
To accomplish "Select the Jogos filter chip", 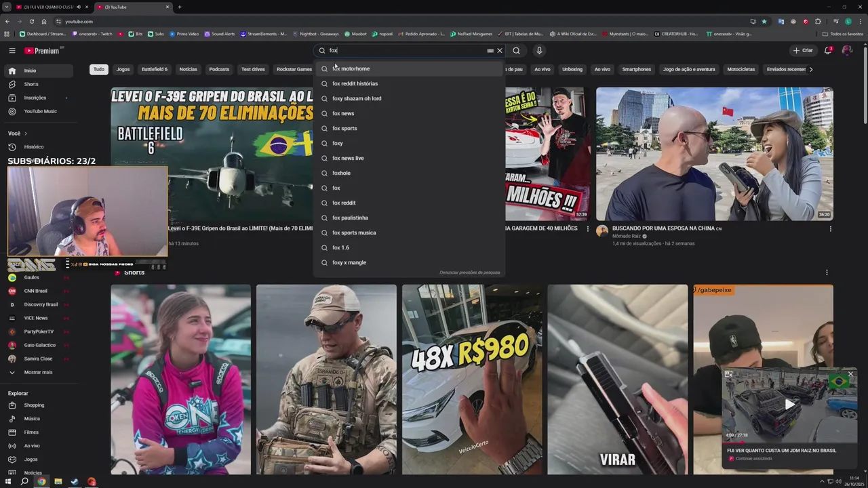I will click(123, 69).
